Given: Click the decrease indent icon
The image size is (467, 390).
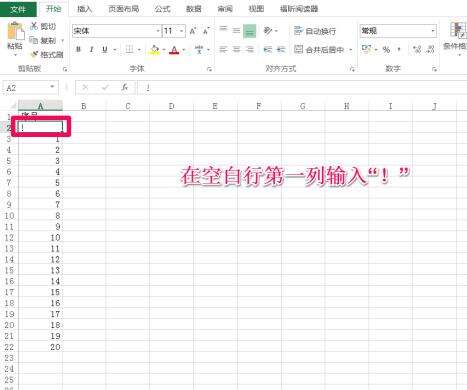Looking at the screenshot, I should point(268,50).
